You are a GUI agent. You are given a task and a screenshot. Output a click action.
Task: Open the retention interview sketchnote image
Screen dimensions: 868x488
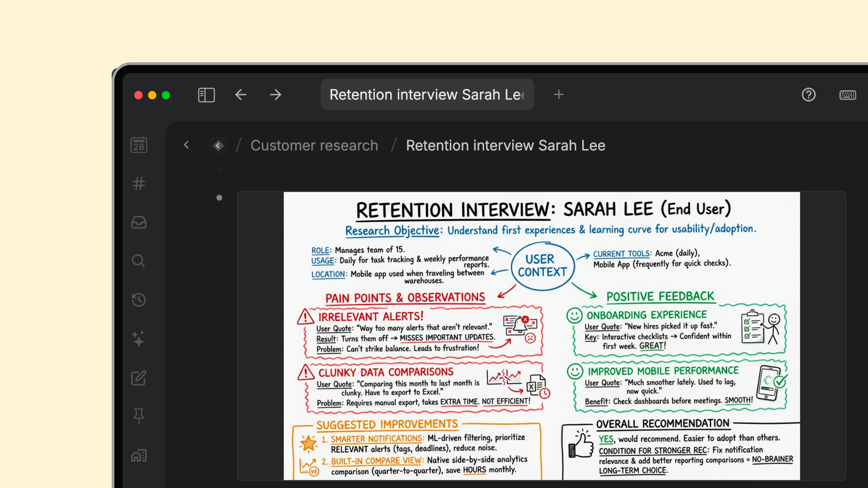coord(542,336)
